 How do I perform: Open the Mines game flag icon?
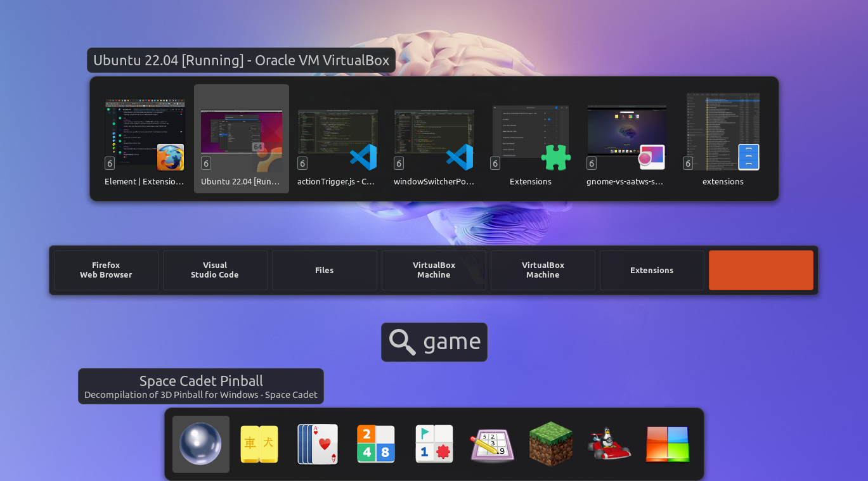[434, 444]
